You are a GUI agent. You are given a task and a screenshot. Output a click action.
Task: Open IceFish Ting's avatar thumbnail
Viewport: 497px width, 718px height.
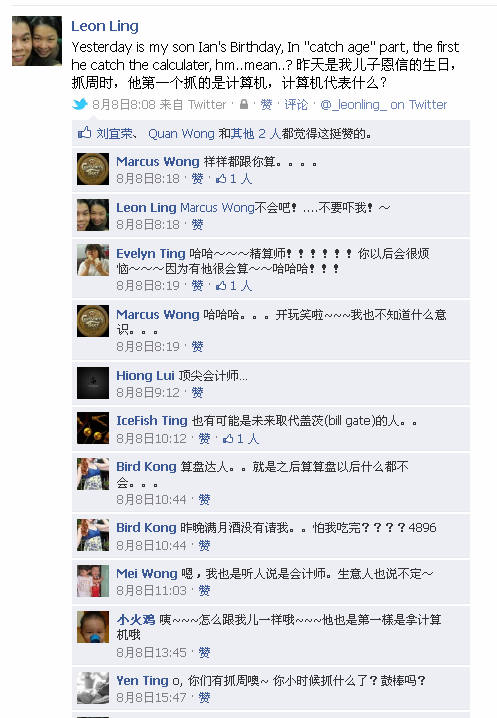[x=93, y=428]
